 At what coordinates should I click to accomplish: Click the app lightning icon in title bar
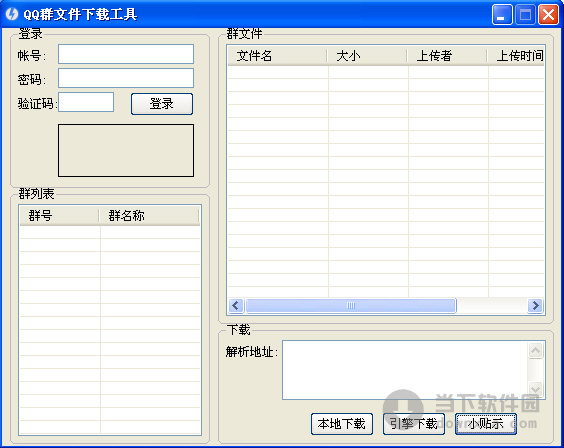[12, 14]
